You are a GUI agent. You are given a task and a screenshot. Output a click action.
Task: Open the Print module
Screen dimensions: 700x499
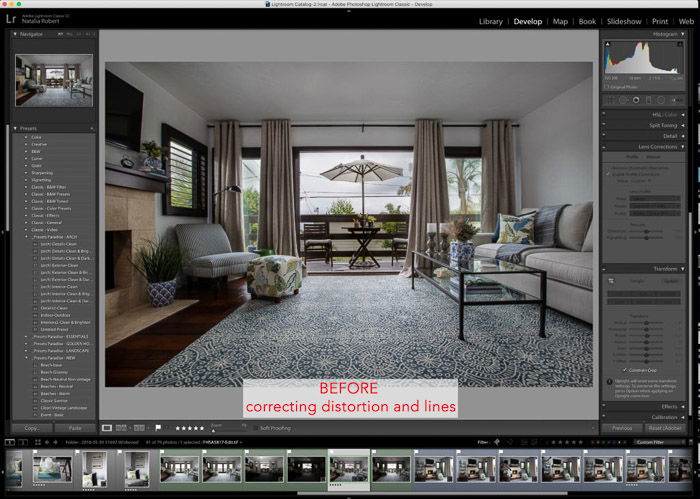coord(660,21)
